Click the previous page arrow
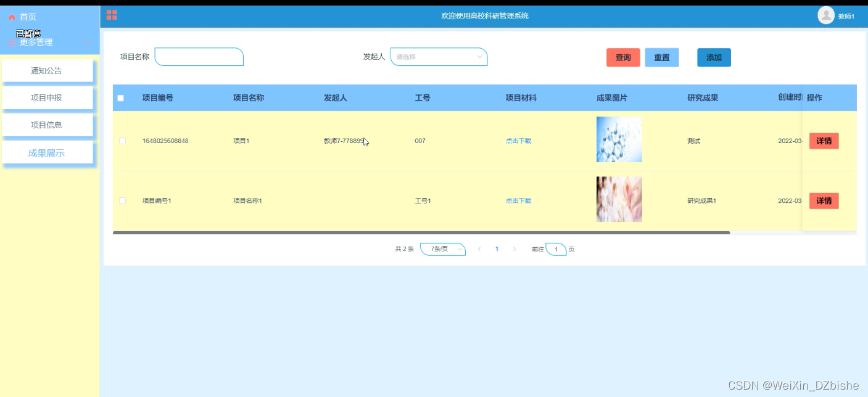The width and height of the screenshot is (868, 397). (479, 249)
